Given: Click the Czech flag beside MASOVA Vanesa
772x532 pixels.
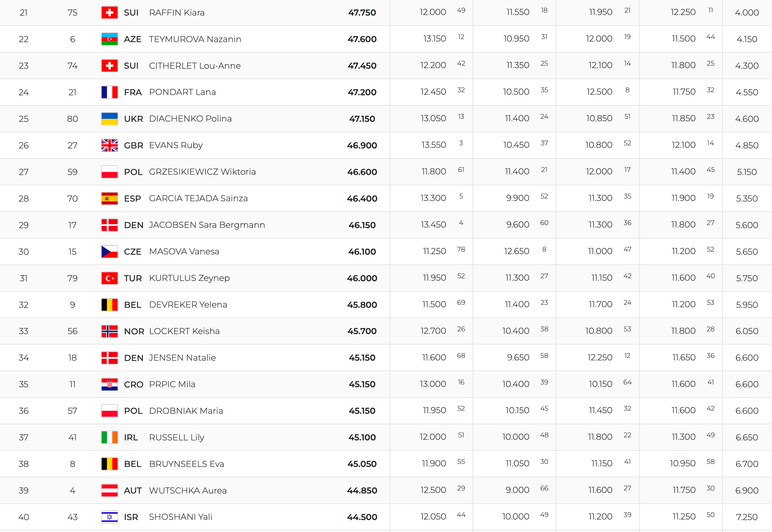Looking at the screenshot, I should [109, 252].
